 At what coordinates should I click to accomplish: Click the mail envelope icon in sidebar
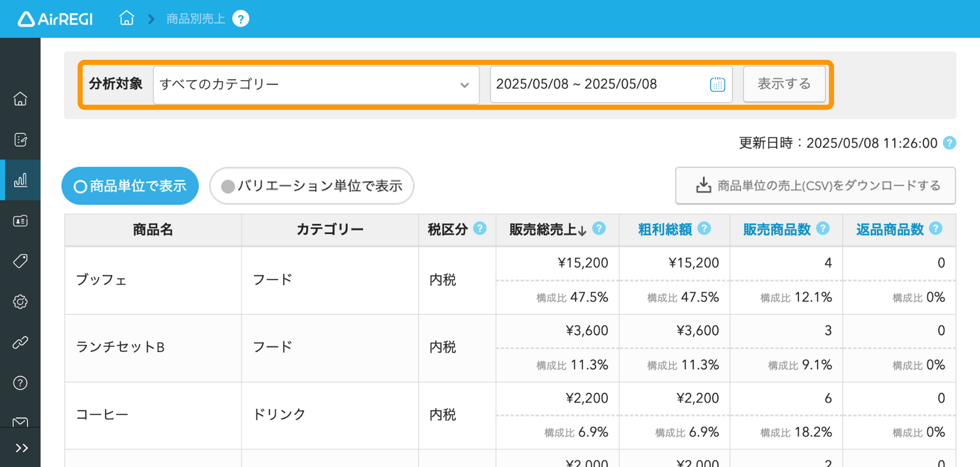[20, 422]
